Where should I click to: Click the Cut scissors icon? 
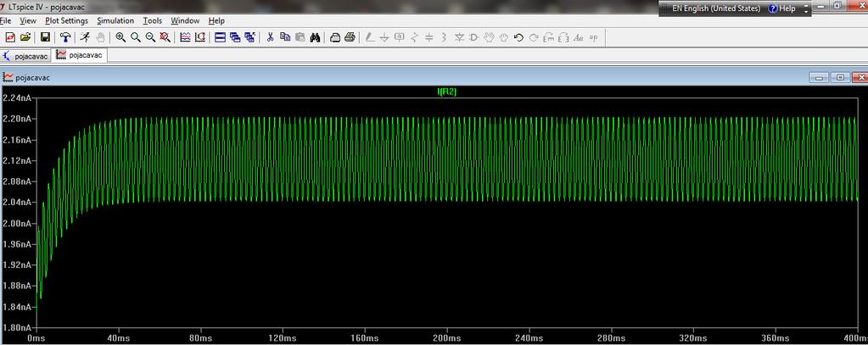point(270,37)
